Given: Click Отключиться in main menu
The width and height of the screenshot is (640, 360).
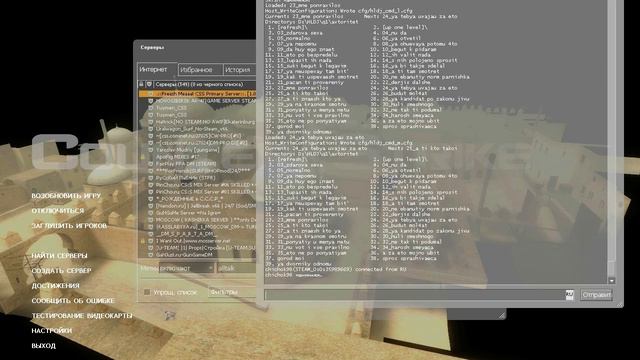Looking at the screenshot, I should pos(58,211).
